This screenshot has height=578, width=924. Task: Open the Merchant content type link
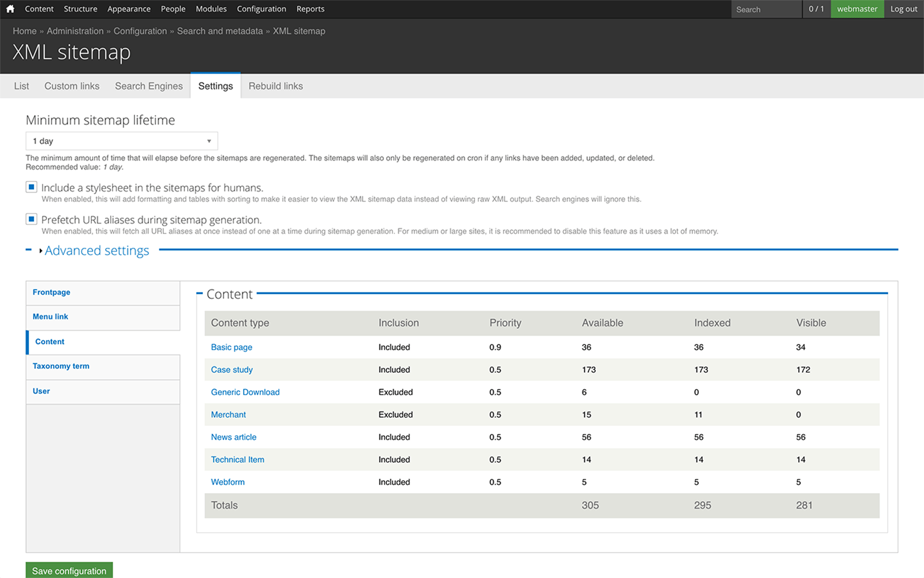(x=228, y=414)
